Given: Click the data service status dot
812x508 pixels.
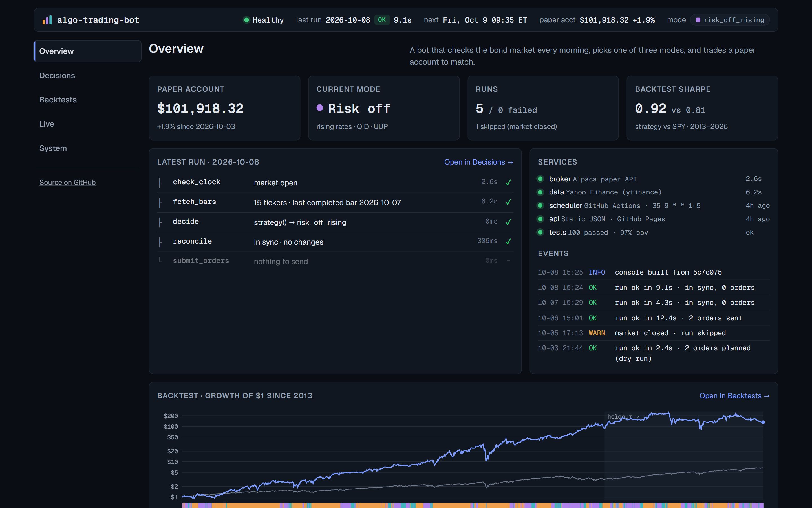Looking at the screenshot, I should [x=540, y=192].
